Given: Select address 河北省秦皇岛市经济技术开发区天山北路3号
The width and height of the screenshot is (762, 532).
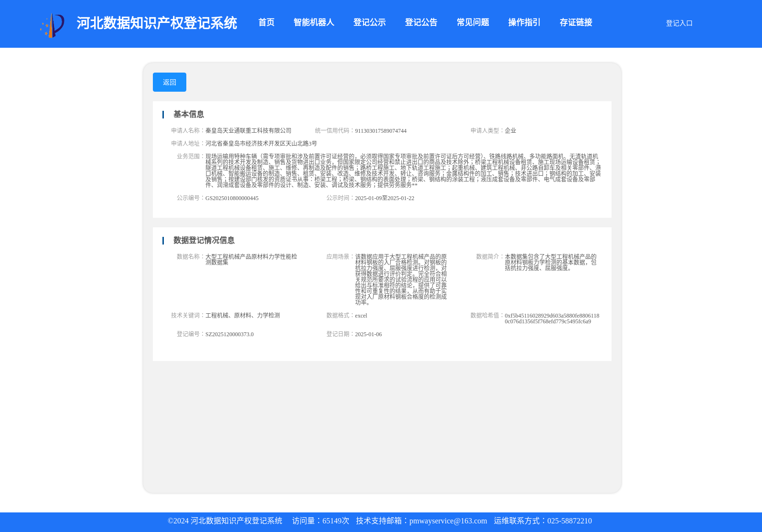Looking at the screenshot, I should click(261, 144).
